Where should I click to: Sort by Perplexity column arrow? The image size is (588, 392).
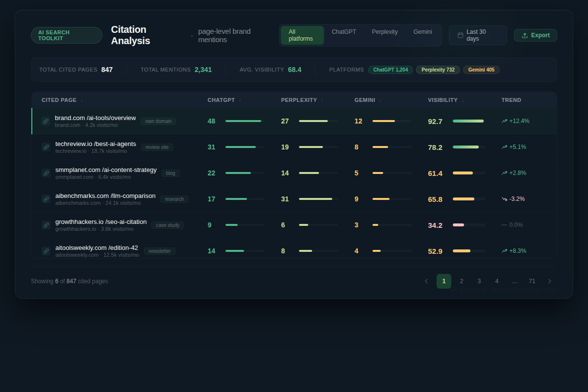pos(322,100)
